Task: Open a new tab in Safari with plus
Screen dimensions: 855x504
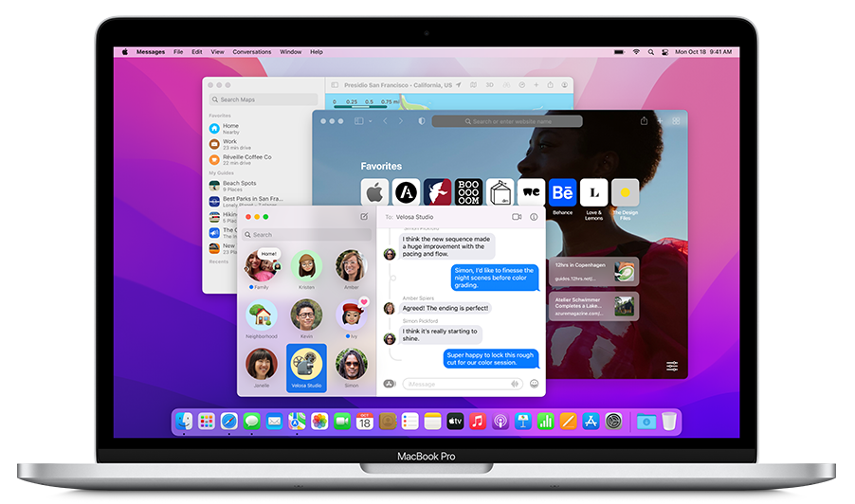Action: 660,121
